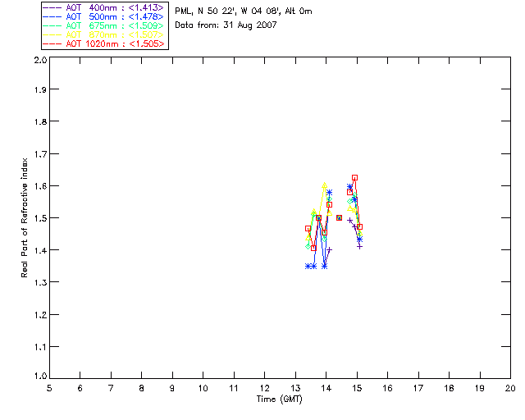Click the 13 tick label on time axis
The image size is (525, 420).
[x=295, y=388]
